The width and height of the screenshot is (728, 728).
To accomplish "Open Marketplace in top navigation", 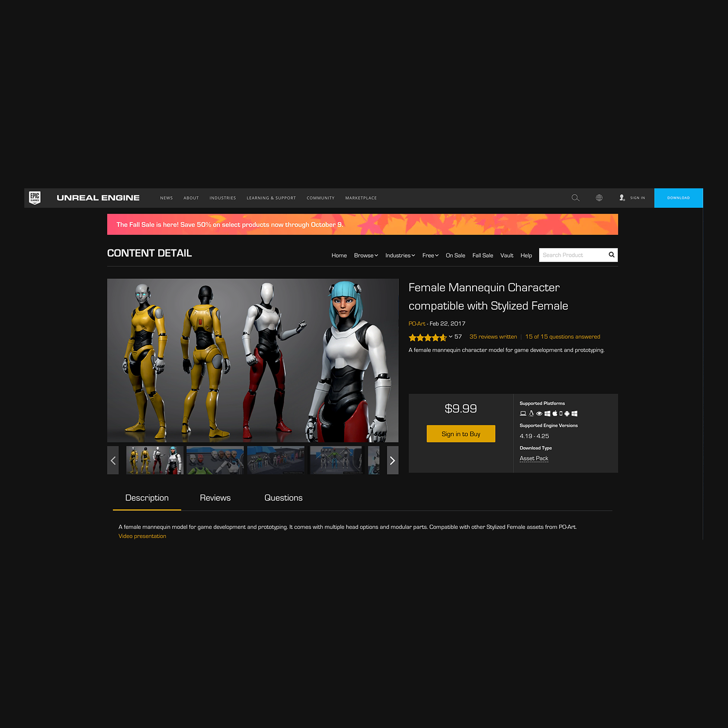I will pyautogui.click(x=361, y=198).
